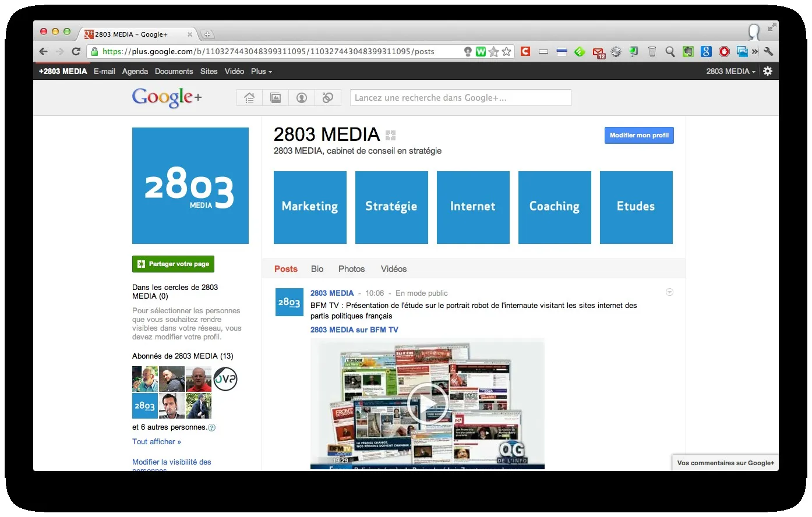812x517 pixels.
Task: Click the trash can extension icon
Action: coord(652,52)
